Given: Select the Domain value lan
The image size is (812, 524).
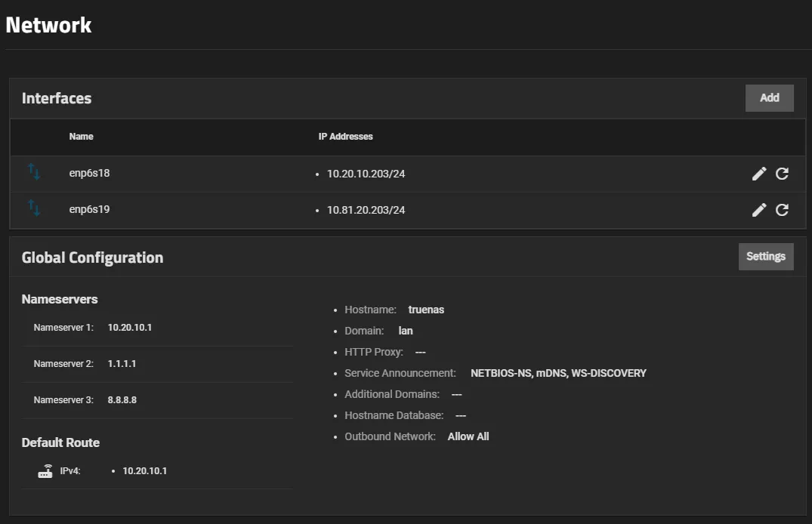Looking at the screenshot, I should [406, 331].
